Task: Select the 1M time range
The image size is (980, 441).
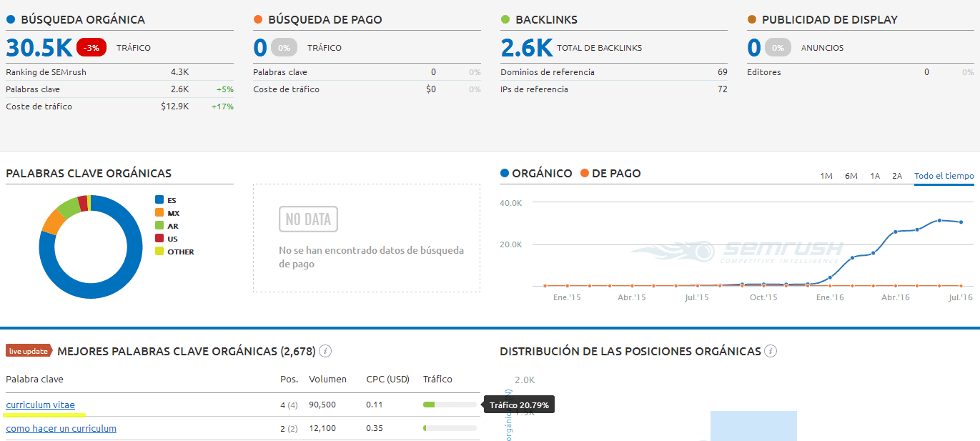Action: point(826,176)
